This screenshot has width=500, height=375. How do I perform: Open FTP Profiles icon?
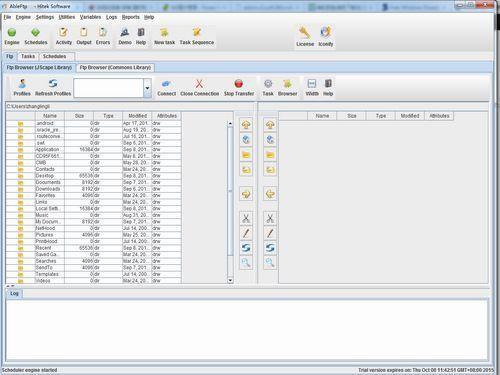click(x=22, y=83)
